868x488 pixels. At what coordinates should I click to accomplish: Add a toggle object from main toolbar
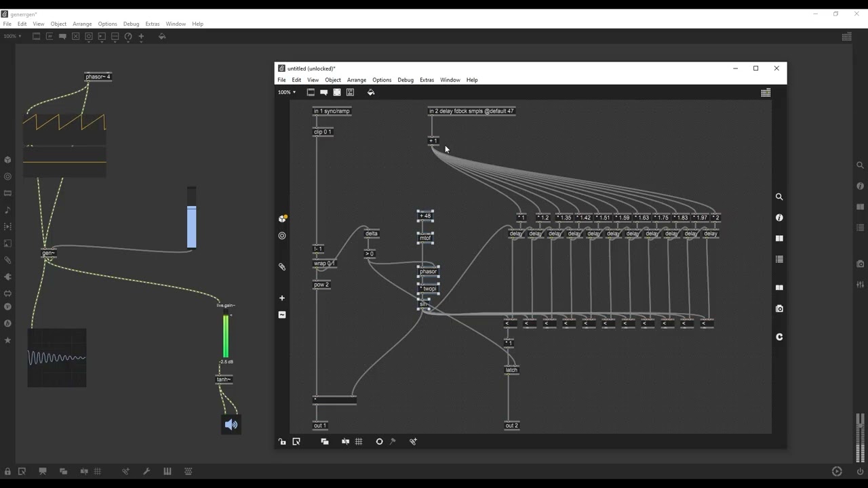(76, 37)
